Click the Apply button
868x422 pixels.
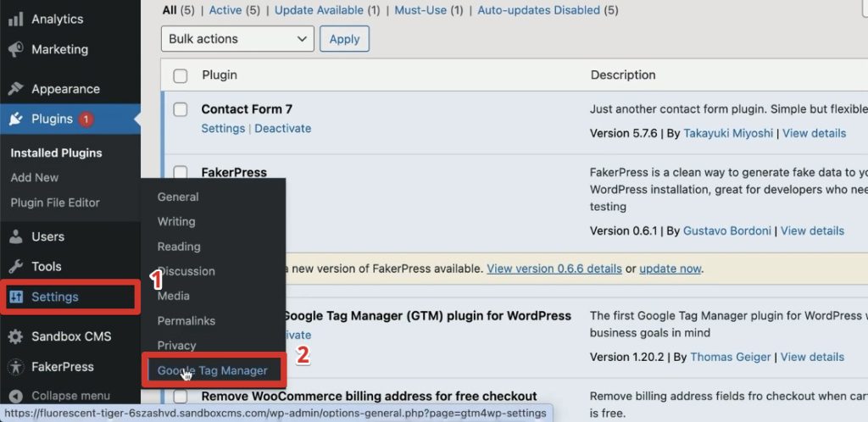(x=344, y=39)
